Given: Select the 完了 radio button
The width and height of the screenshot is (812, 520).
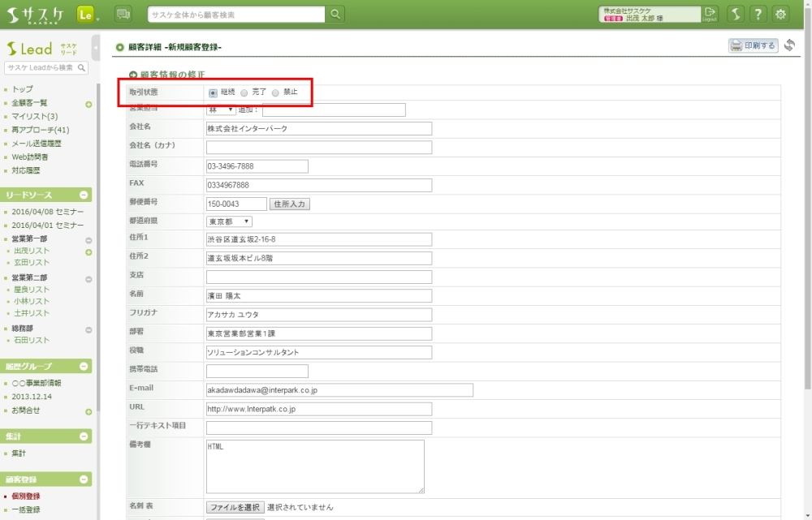Looking at the screenshot, I should pyautogui.click(x=244, y=92).
